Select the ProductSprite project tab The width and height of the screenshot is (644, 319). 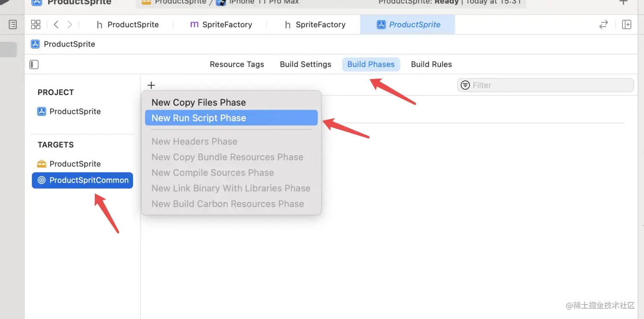click(x=408, y=25)
